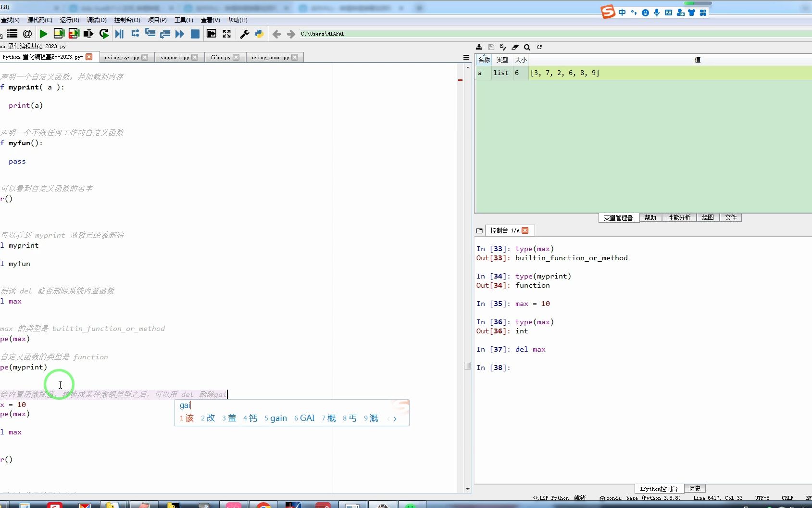Run file with green play button
812x508 pixels.
[43, 34]
